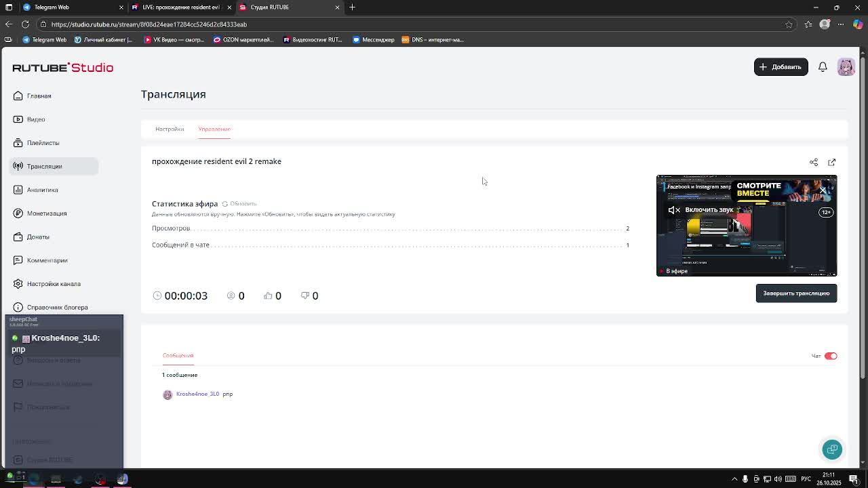Screen dimensions: 868x488
Task: Open the Copilot icon
Action: click(858, 24)
